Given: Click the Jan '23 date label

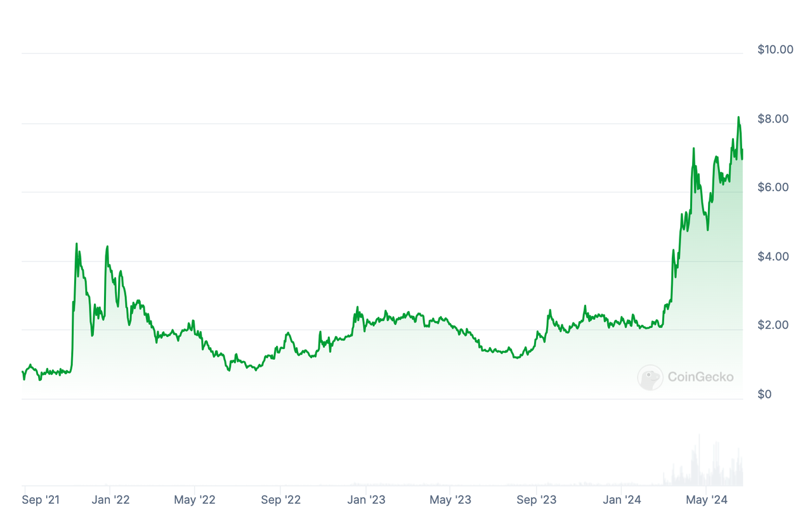Looking at the screenshot, I should [366, 499].
